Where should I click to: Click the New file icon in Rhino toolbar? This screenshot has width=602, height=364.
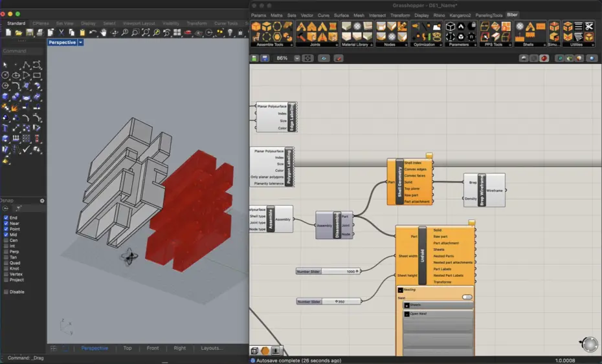pos(8,33)
